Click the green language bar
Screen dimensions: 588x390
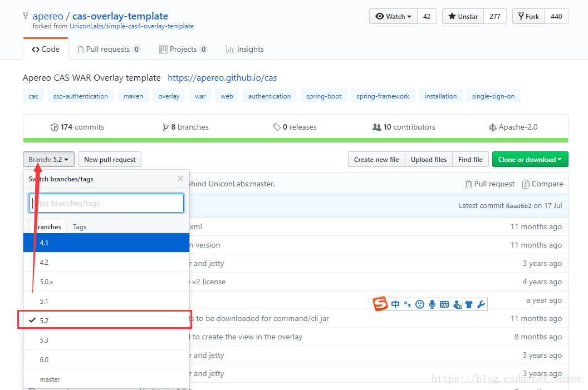pos(296,141)
